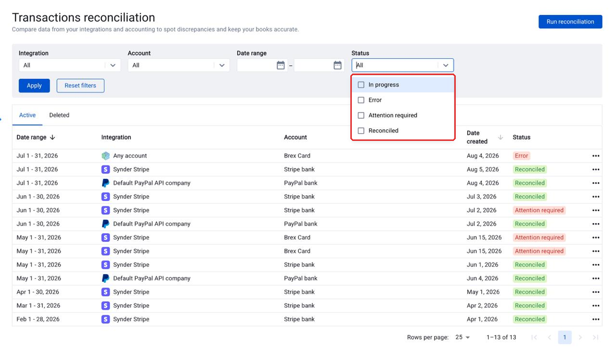Open more options for Apr 1, 2026 row
Screen dimensions: 616x364
596,319
